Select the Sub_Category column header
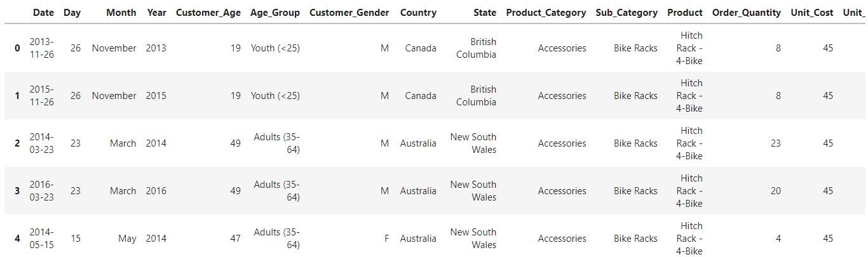 627,13
